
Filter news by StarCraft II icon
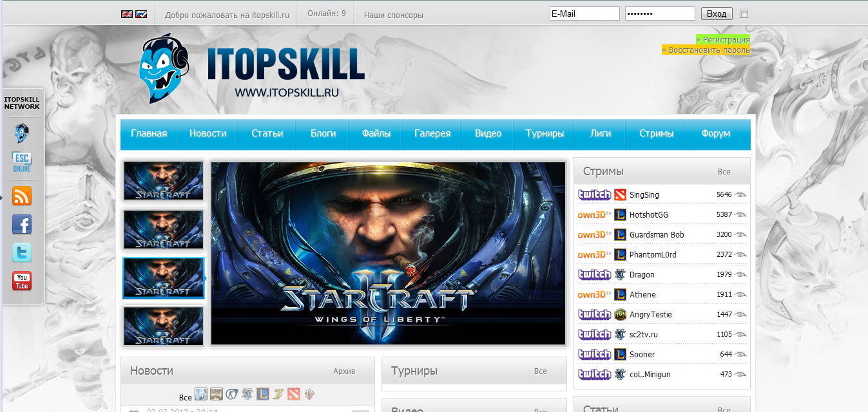pyautogui.click(x=247, y=394)
